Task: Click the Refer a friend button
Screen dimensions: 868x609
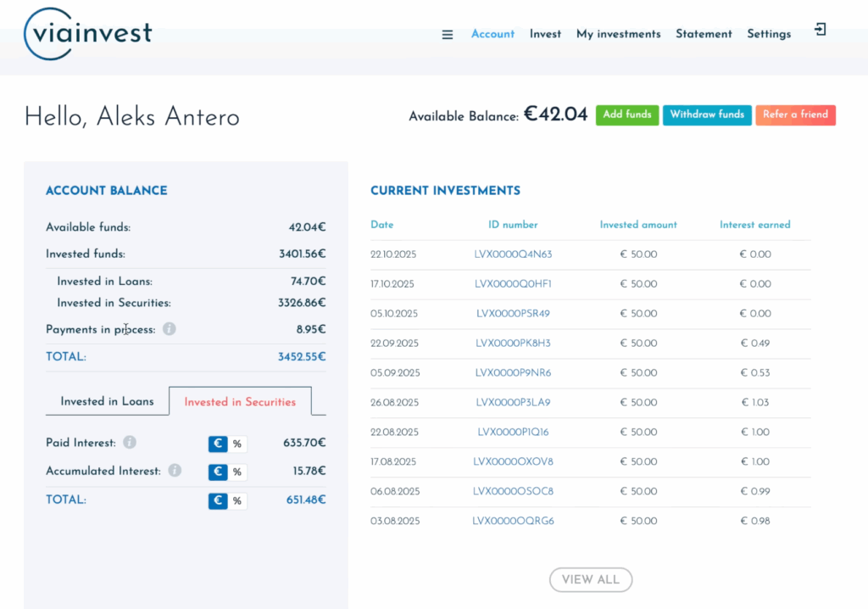Action: (795, 115)
